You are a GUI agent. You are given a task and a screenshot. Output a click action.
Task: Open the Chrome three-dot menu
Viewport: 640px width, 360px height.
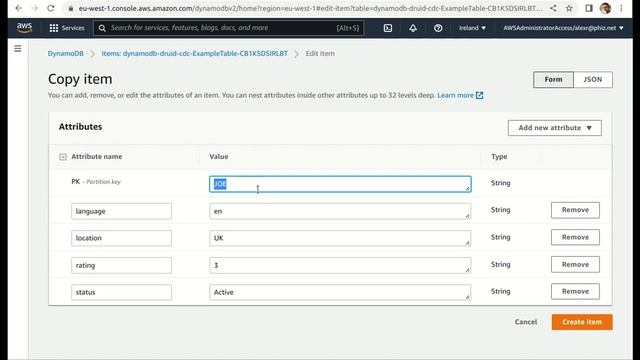621,8
